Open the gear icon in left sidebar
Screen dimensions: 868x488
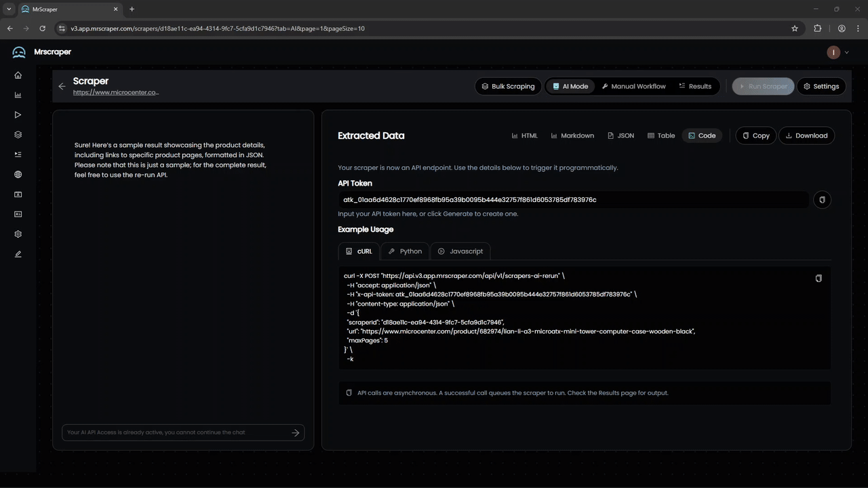coord(18,235)
